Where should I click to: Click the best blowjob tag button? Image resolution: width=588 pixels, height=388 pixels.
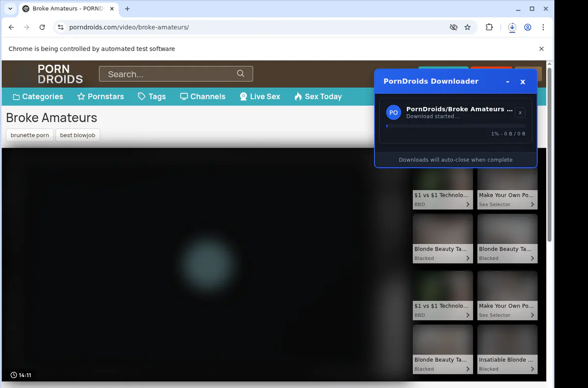click(78, 135)
